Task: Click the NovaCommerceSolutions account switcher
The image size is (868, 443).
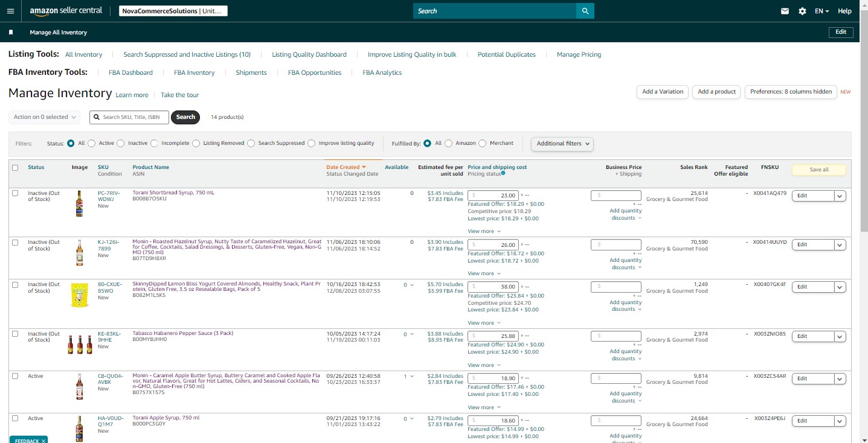Action: (x=173, y=11)
